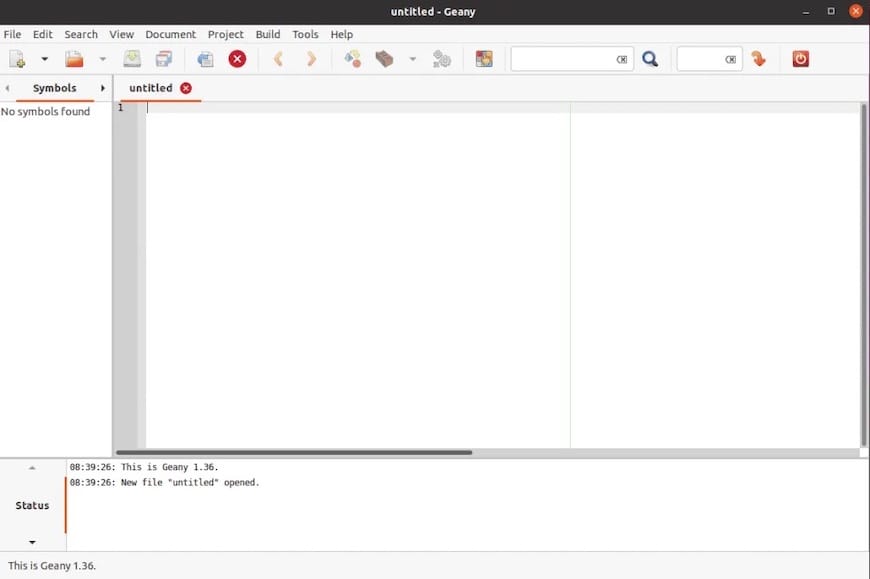Expand the New file dropdown arrow
Viewport: 870px width, 579px height.
coord(44,58)
